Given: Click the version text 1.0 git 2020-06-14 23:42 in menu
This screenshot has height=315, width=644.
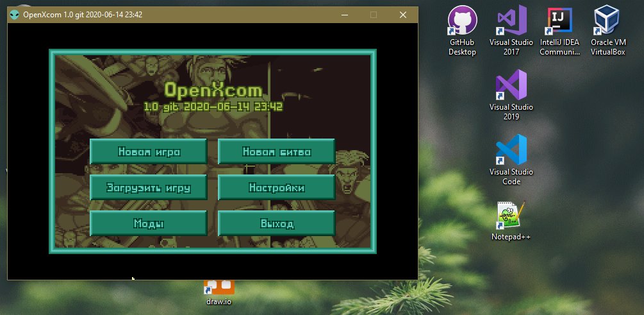Looking at the screenshot, I should pos(213,106).
